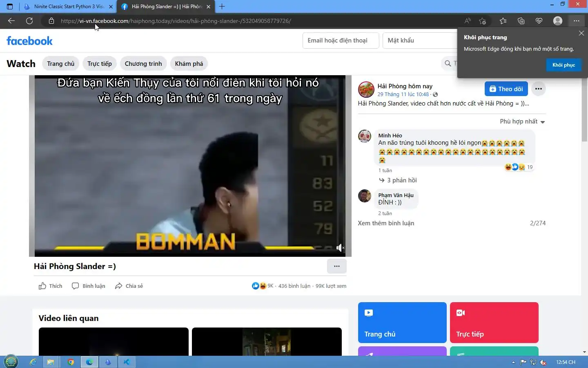
Task: Click the Watch search magnifier icon
Action: click(448, 63)
